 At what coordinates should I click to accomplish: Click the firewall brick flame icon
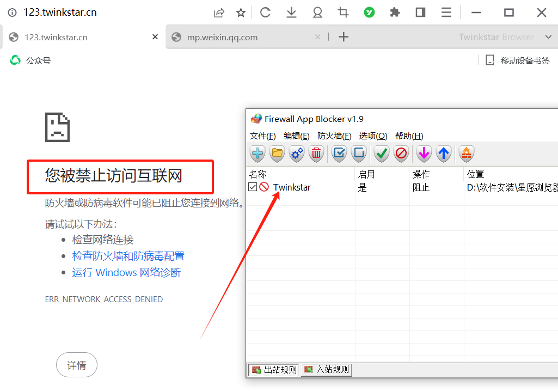coord(466,154)
